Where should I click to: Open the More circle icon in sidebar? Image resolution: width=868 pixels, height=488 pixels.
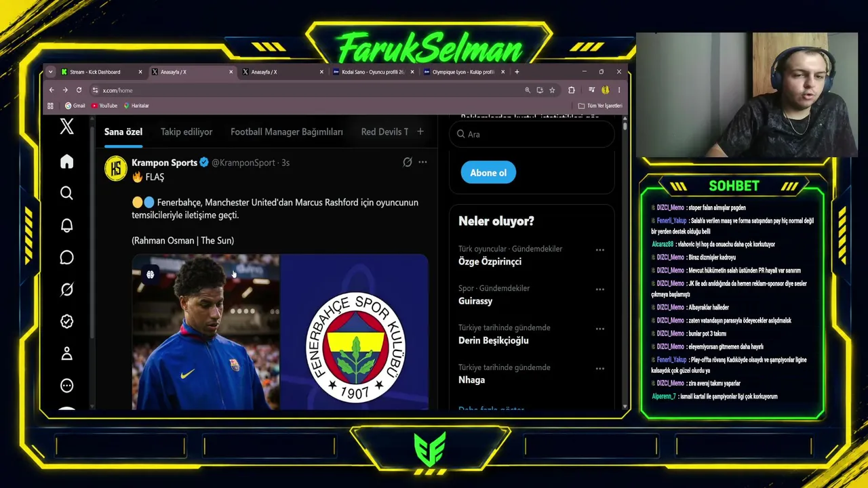point(66,386)
